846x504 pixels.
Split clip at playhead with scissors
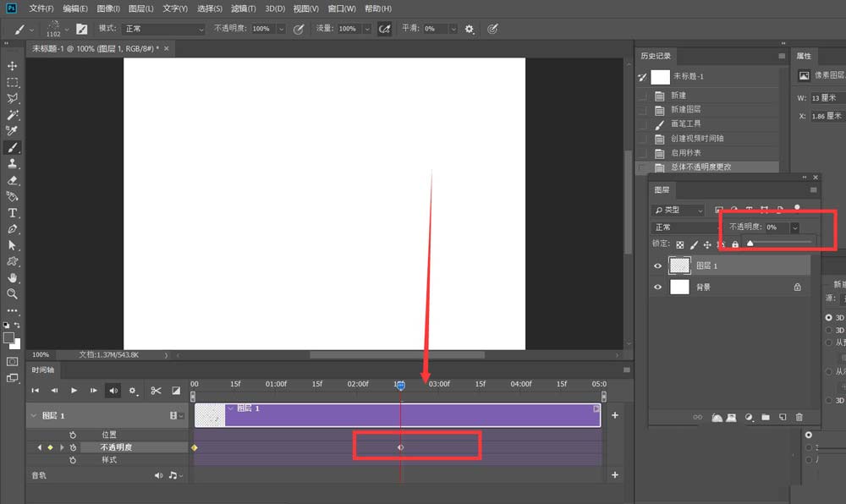[156, 391]
